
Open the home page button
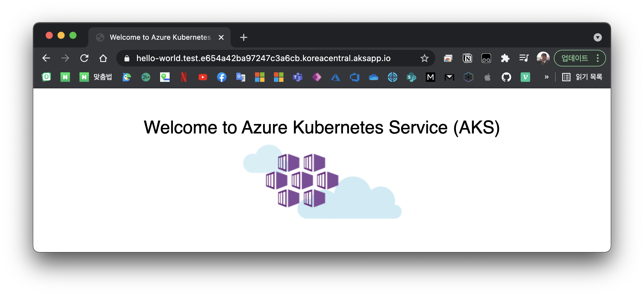point(103,58)
